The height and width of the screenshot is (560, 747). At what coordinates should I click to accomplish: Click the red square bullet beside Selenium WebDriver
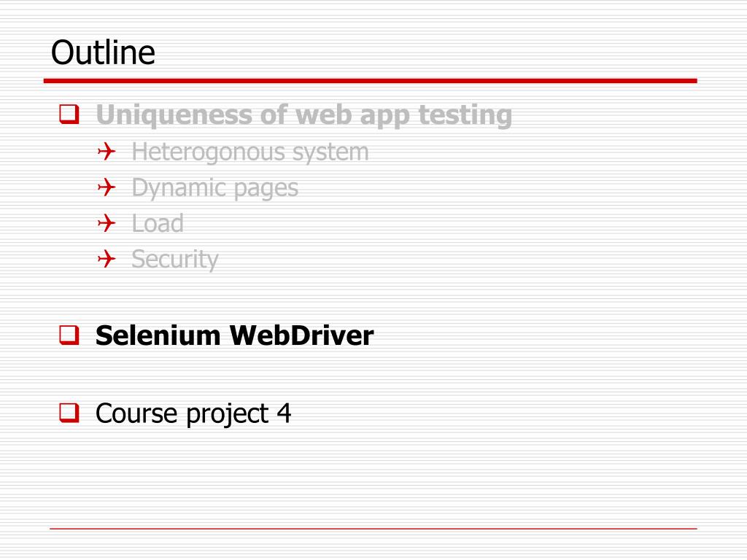point(69,335)
